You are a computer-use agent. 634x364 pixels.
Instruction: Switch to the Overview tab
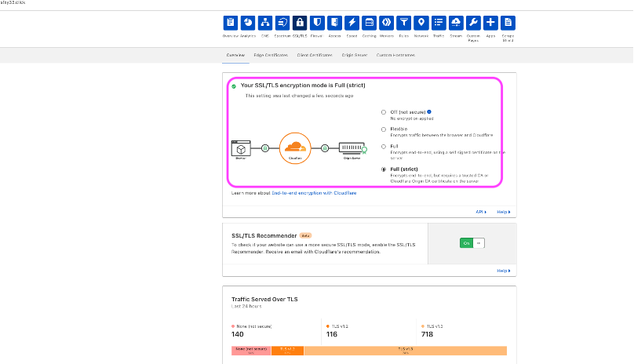(235, 56)
